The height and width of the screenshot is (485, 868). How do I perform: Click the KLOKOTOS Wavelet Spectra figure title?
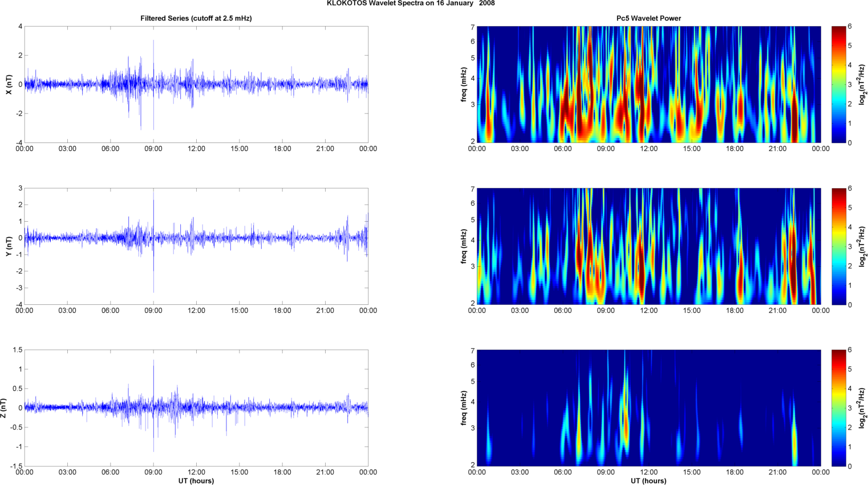(411, 3)
